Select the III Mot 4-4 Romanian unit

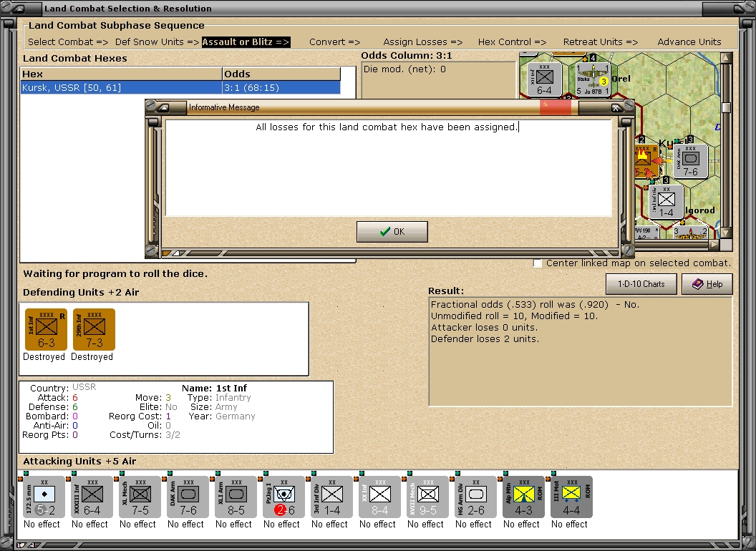point(571,497)
